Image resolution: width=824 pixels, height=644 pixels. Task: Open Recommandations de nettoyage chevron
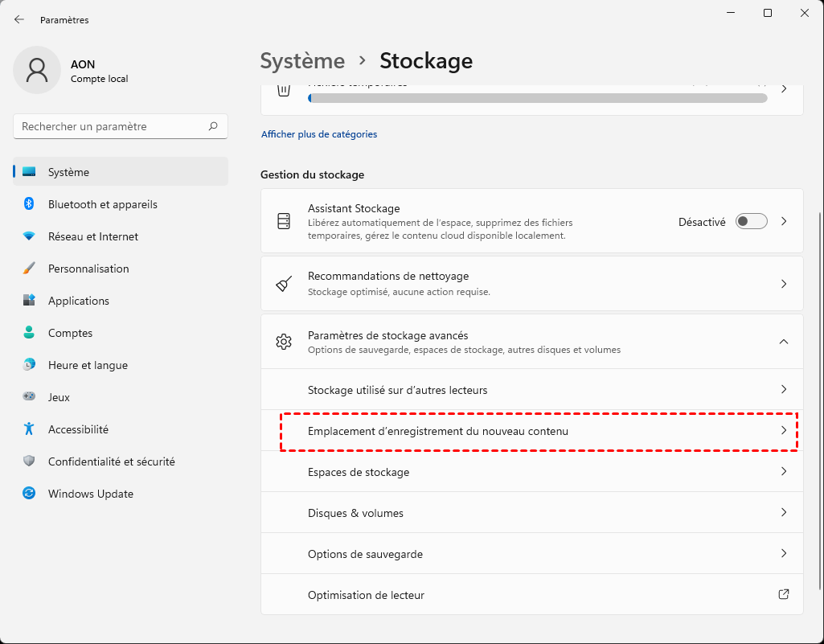pos(784,284)
